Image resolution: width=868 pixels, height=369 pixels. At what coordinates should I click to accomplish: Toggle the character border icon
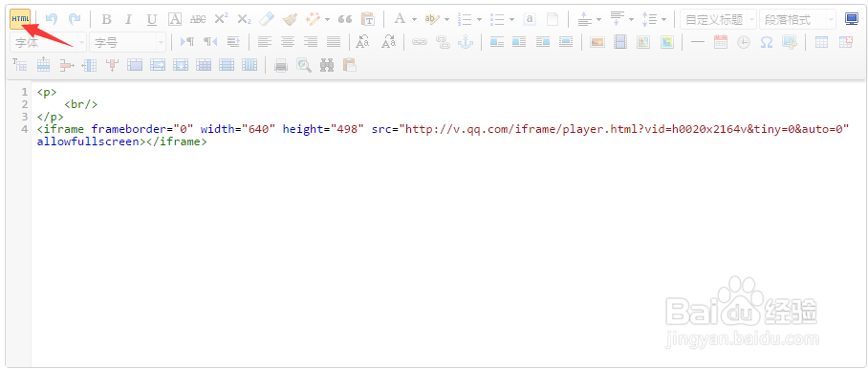(x=175, y=19)
